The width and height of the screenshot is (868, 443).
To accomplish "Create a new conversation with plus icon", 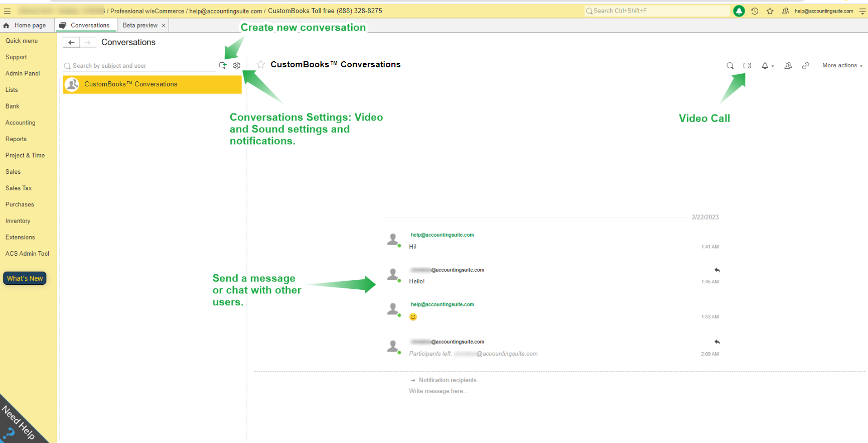I will click(x=223, y=65).
